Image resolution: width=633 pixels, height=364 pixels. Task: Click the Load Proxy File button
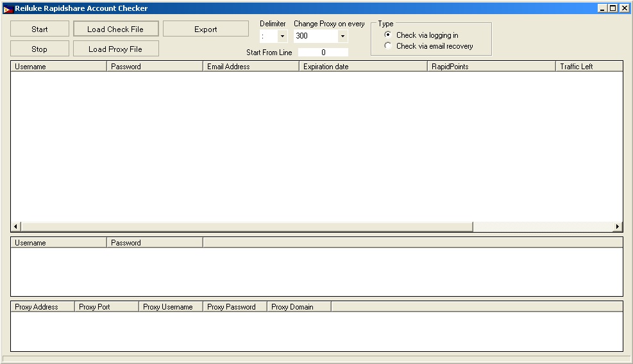pos(116,49)
